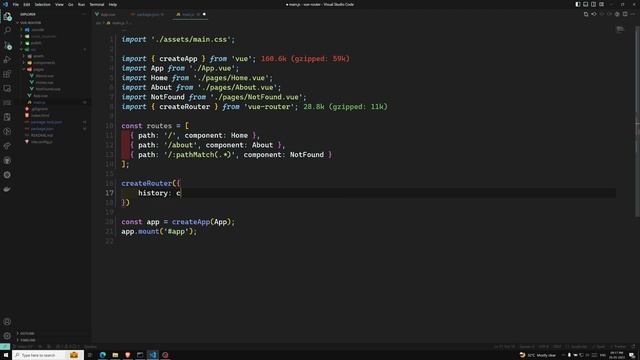Open editor More Actions ellipsis
This screenshot has width=640, height=360.
click(x=633, y=14)
